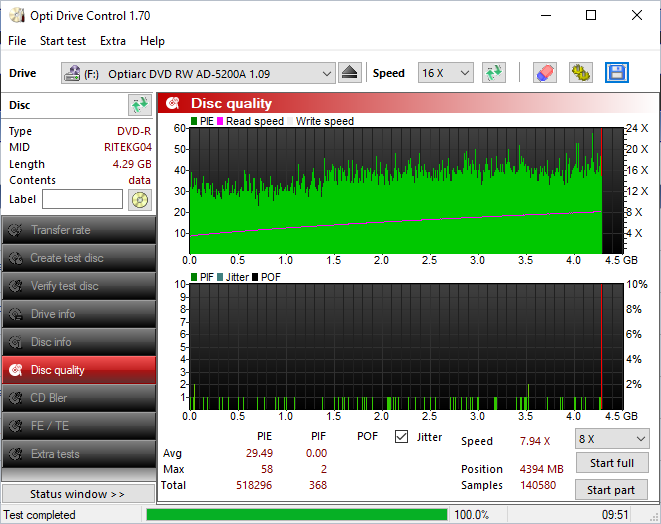Click the refresh drive icon next to Speed
Viewport: 661px width, 524px height.
pos(494,73)
